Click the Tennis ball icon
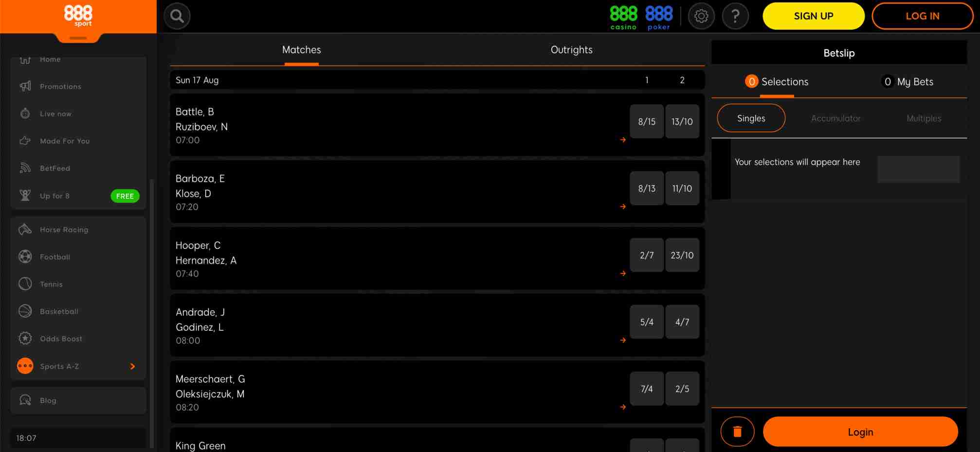 click(25, 284)
